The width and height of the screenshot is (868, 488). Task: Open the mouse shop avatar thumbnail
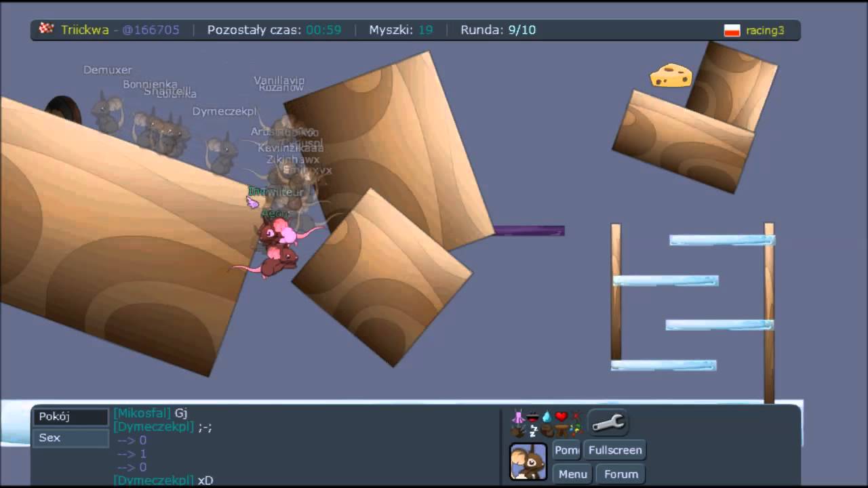click(x=528, y=462)
